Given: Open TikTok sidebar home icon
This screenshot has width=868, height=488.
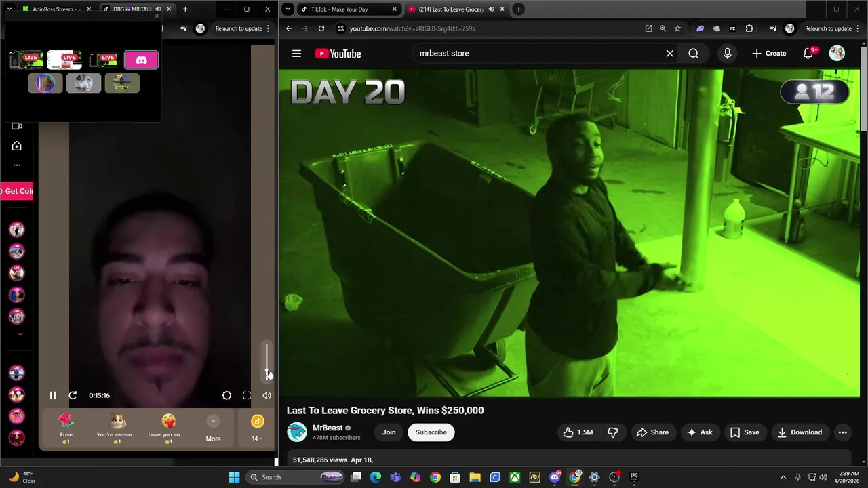Looking at the screenshot, I should pos(17,146).
